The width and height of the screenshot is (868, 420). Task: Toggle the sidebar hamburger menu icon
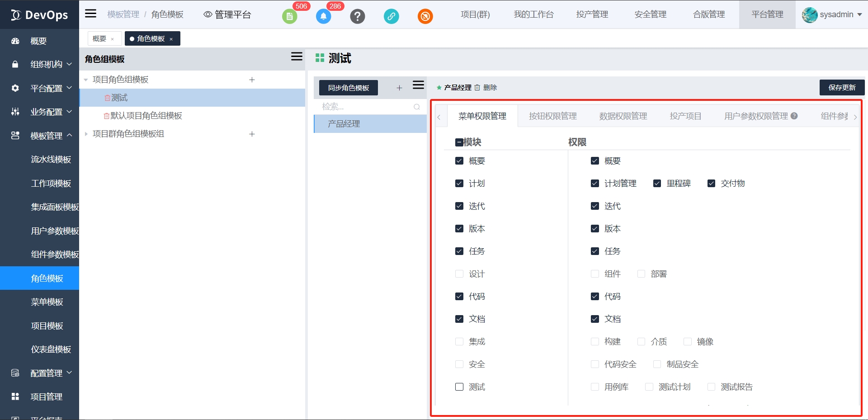pos(91,14)
